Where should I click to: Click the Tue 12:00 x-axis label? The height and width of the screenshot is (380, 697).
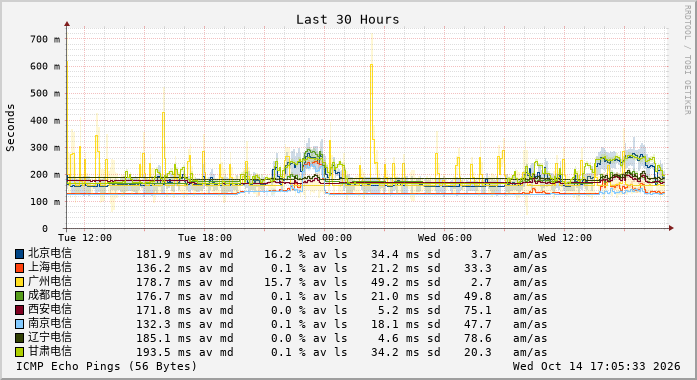pyautogui.click(x=85, y=238)
